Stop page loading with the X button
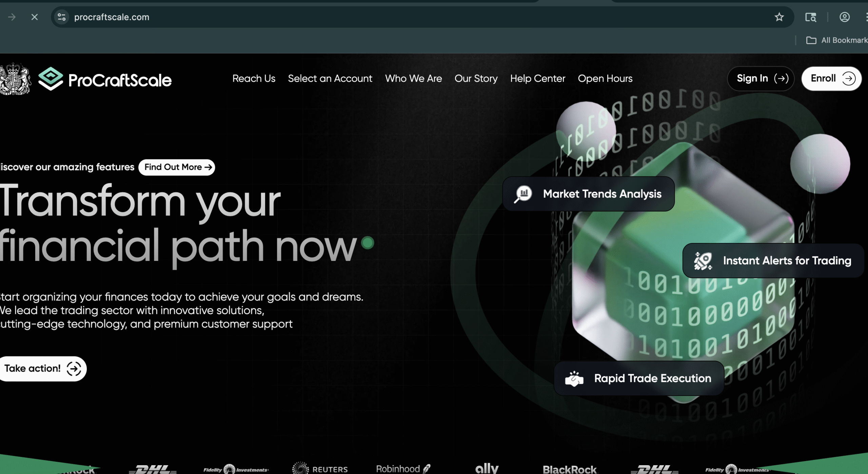The height and width of the screenshot is (474, 868). [x=34, y=17]
